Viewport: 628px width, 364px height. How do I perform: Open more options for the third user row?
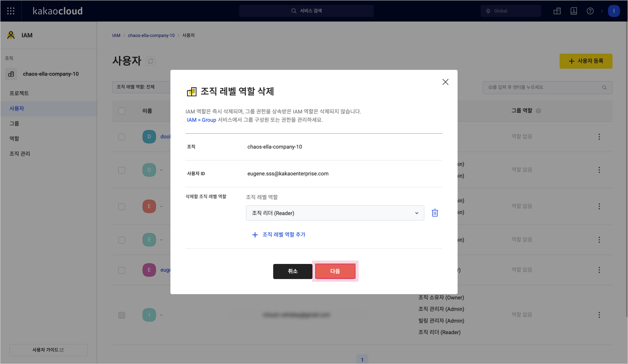[599, 207]
